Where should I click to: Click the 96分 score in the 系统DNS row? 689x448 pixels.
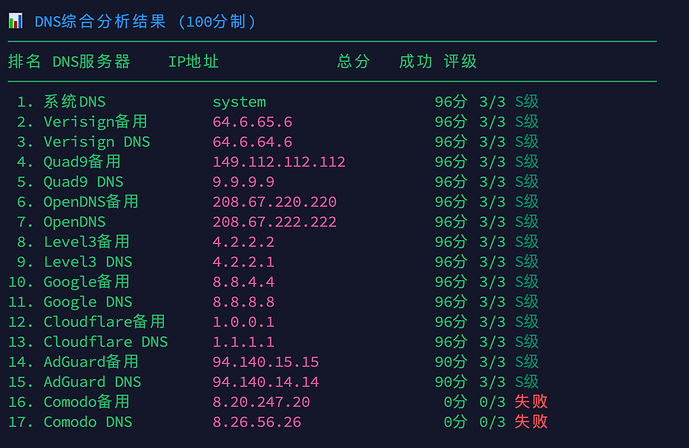point(451,102)
